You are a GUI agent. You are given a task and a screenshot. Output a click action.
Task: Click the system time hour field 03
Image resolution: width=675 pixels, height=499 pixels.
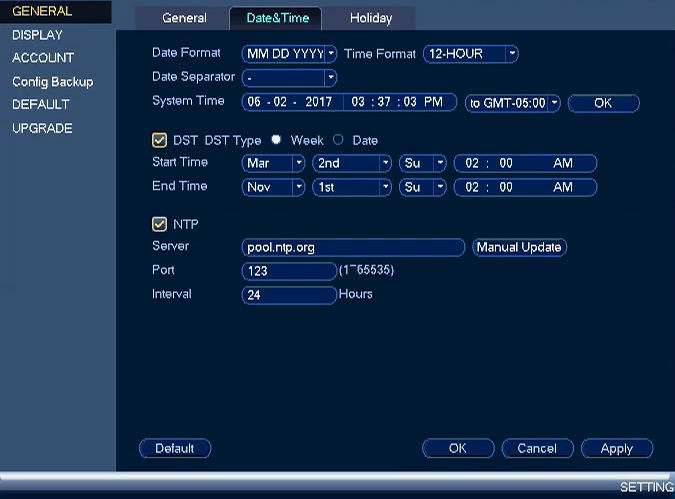pos(358,102)
